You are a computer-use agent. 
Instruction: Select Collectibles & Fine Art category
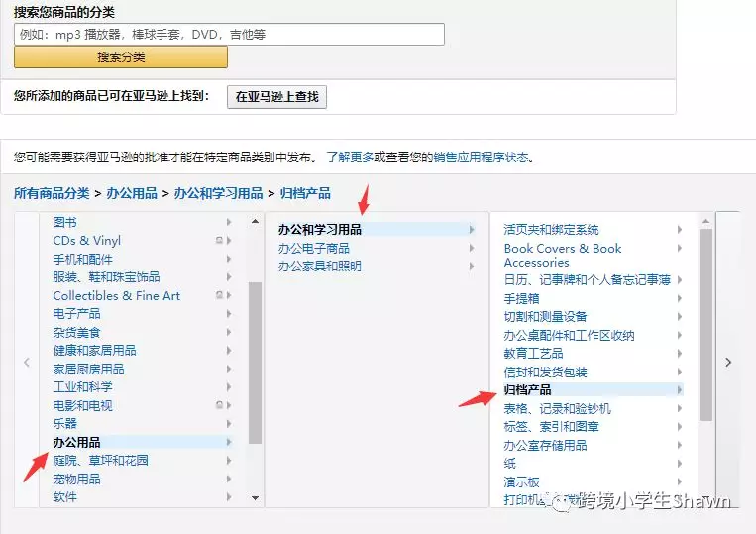point(116,295)
